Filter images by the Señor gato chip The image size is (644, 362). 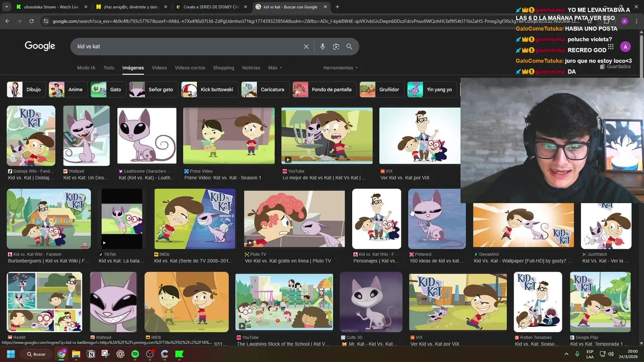click(x=153, y=89)
